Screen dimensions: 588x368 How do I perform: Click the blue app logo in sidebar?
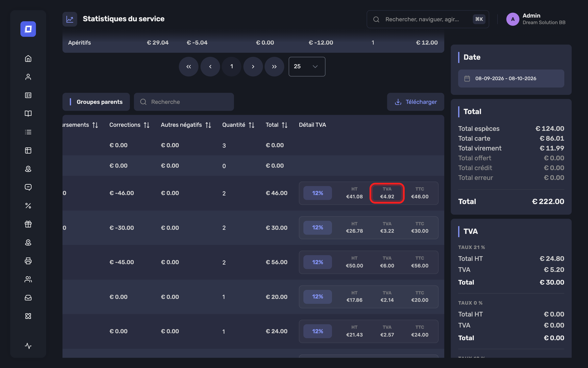28,29
